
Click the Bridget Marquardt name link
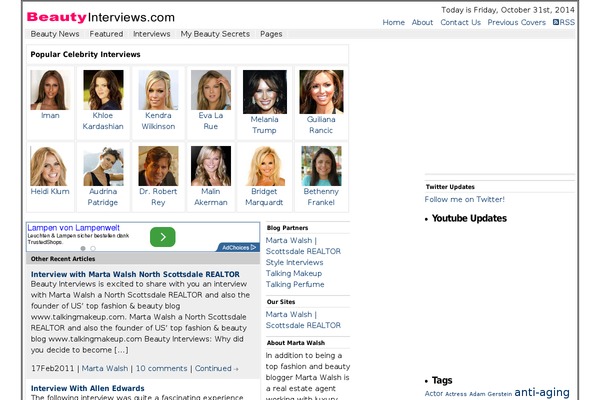(264, 197)
